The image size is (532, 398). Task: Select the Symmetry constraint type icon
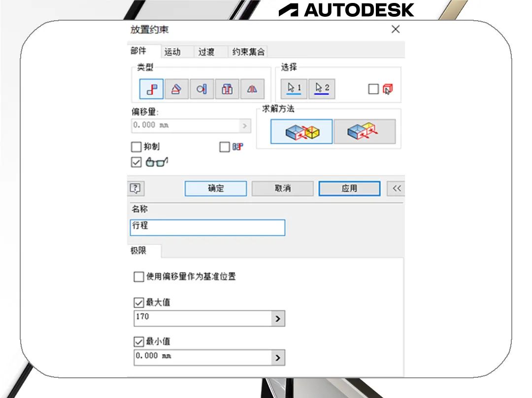252,89
